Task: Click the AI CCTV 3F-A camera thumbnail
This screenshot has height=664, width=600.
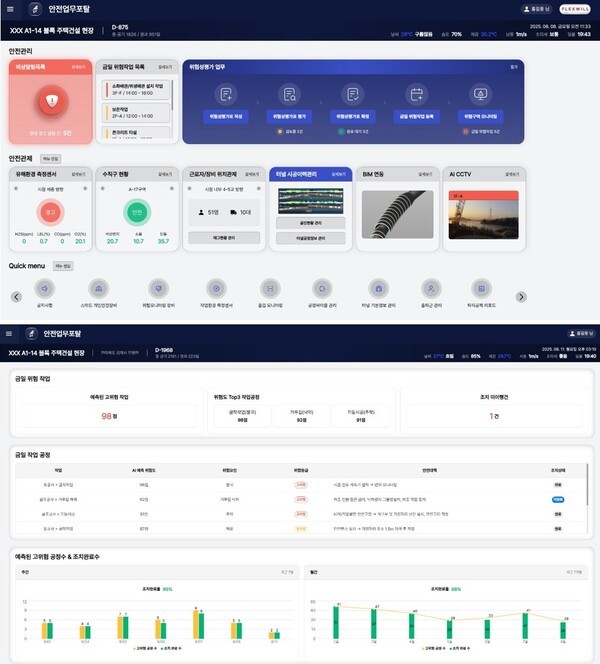Action: click(x=484, y=215)
